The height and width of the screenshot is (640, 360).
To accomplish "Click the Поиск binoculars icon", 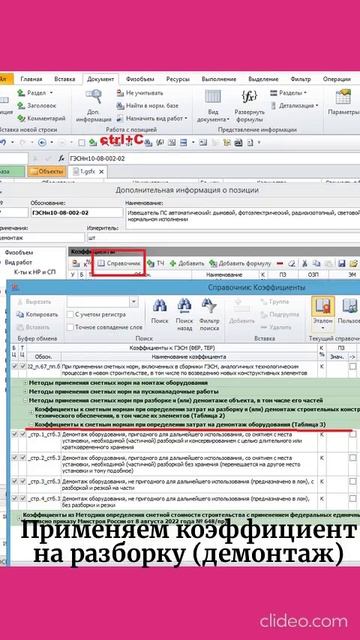I will [159, 306].
